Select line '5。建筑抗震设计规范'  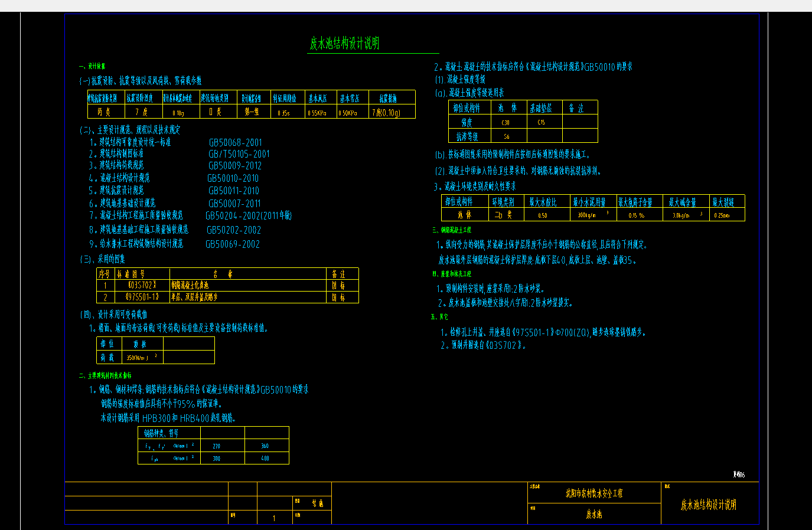[116, 191]
